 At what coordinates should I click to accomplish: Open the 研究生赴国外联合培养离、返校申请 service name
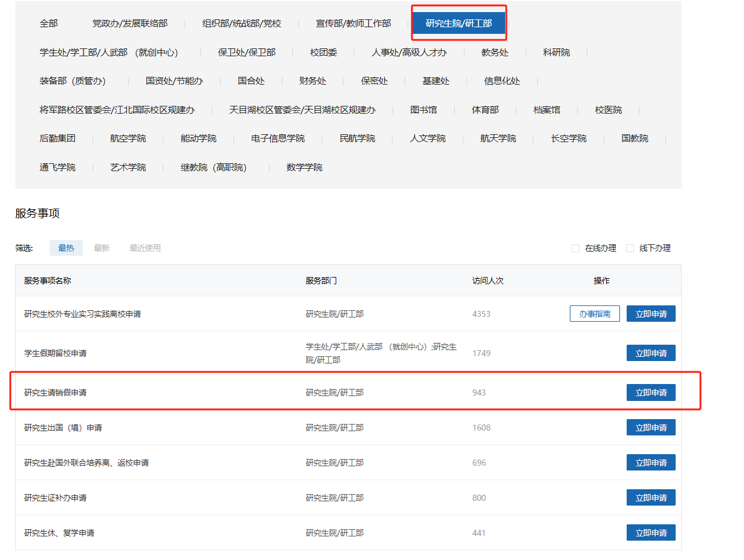tap(86, 463)
